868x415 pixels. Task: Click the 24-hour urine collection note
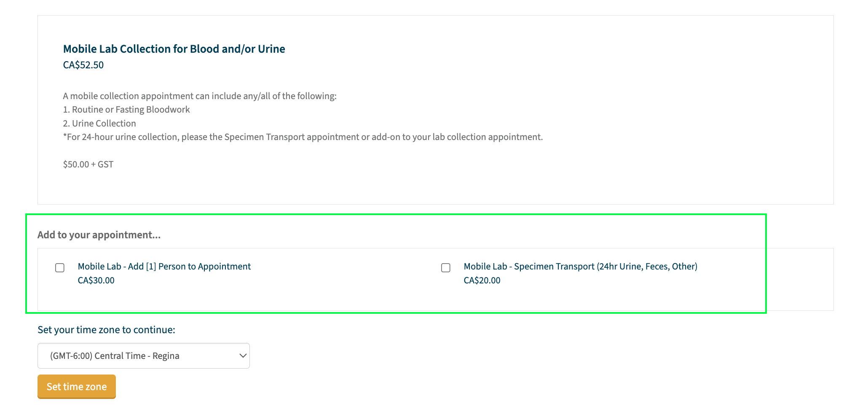(303, 137)
